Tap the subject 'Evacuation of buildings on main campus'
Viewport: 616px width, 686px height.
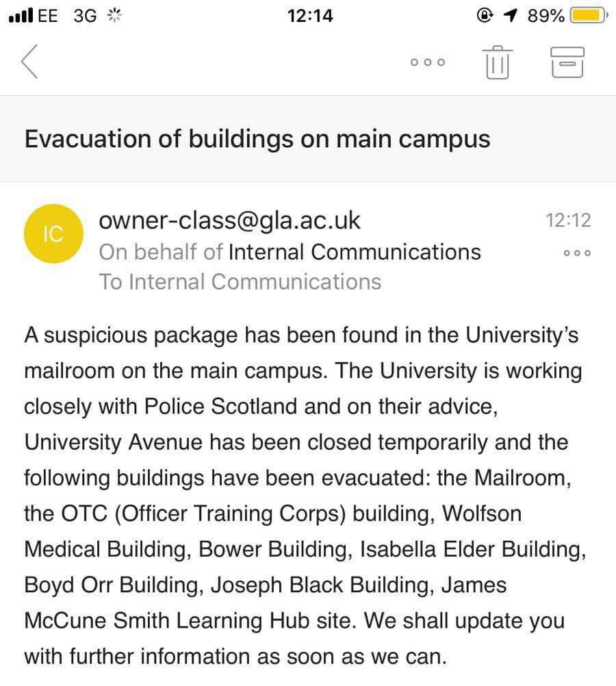coord(257,139)
